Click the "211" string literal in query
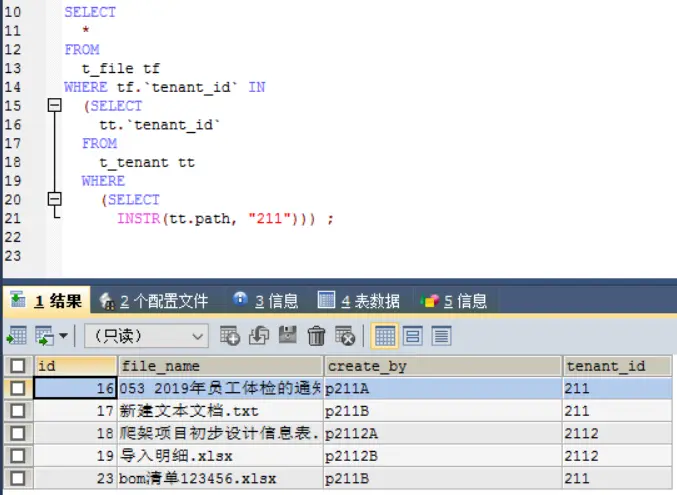677x495 pixels. pos(269,218)
